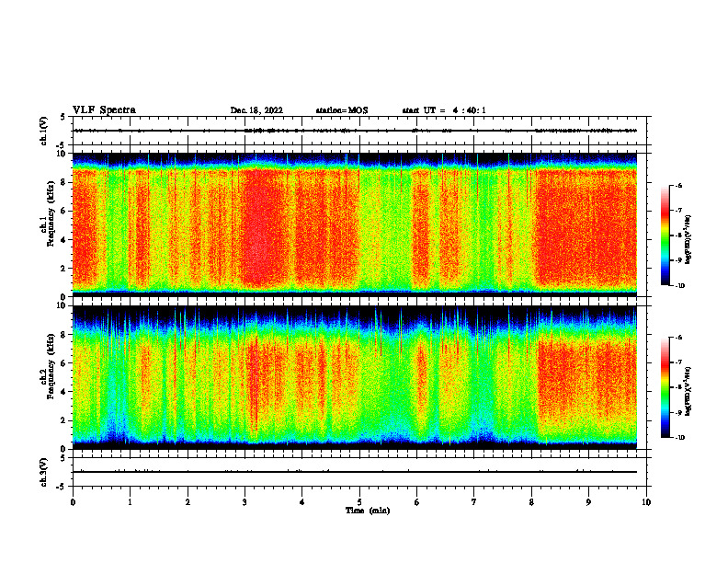728x563 pixels.
Task: Click time axis tick label "7"
Action: [474, 502]
